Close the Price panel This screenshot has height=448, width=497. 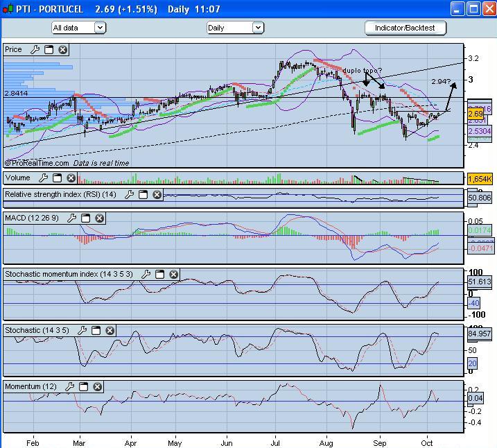(x=63, y=49)
